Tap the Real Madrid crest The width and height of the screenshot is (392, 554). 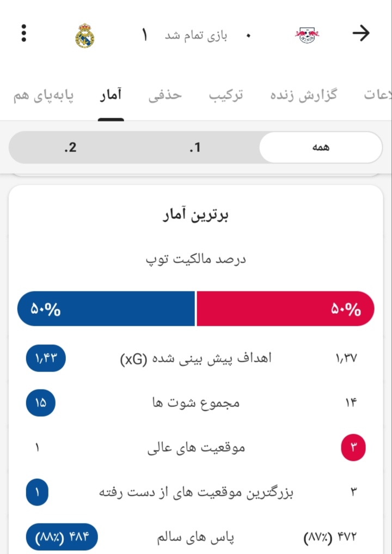tap(85, 36)
